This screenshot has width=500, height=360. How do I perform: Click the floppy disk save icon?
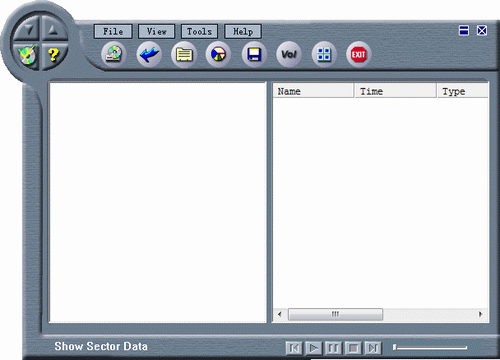pos(254,54)
